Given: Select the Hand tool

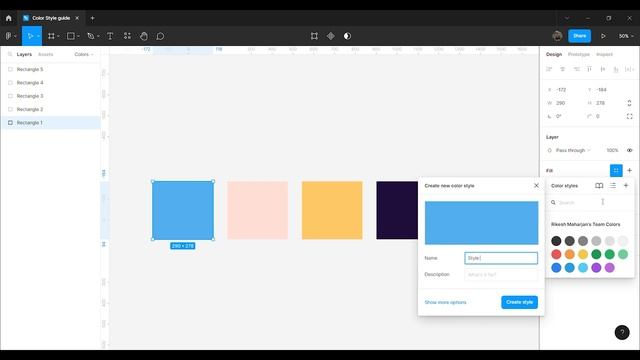Looking at the screenshot, I should pos(144,36).
